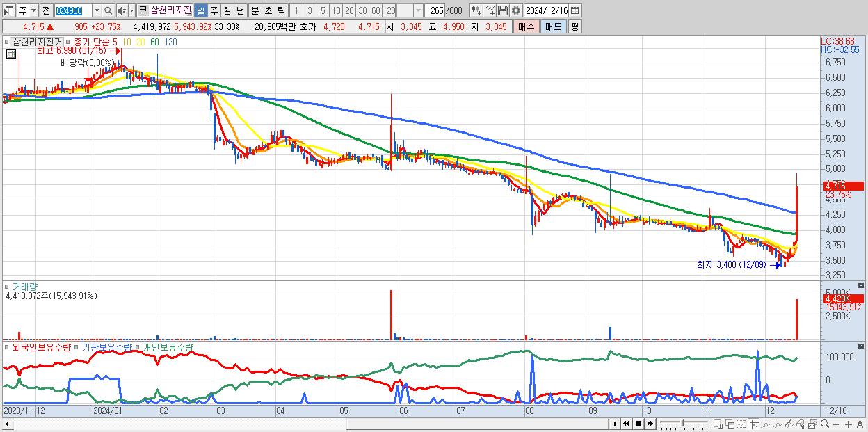Click the 코 market indicator button
868x432 pixels.
[x=143, y=10]
